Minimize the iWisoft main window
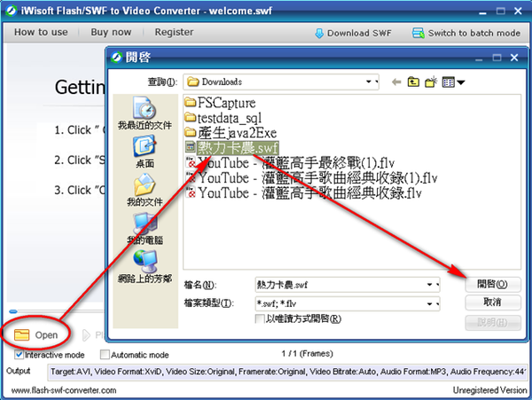Screen dimensions: 532x400 click(482, 12)
